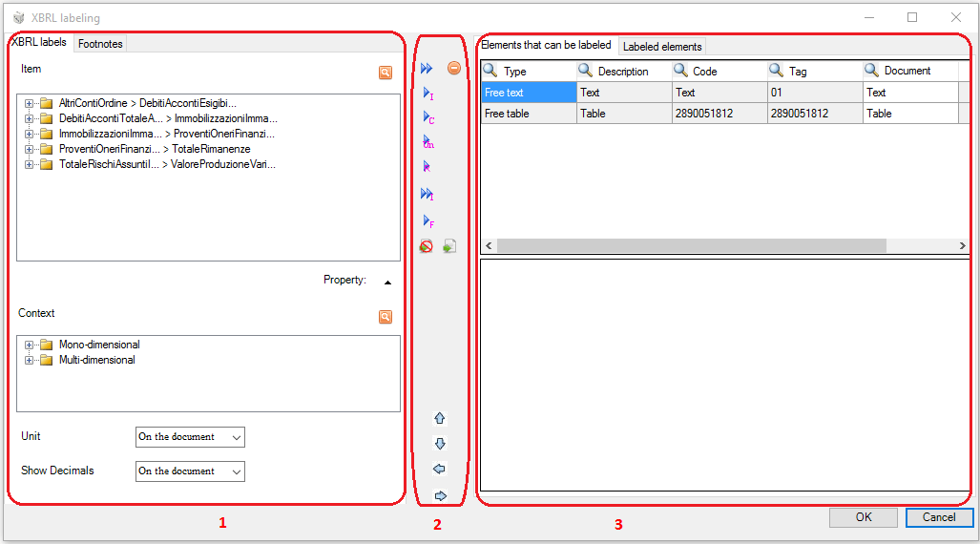The height and width of the screenshot is (544, 980).
Task: Switch to the Labeled elements tab
Action: pos(662,46)
